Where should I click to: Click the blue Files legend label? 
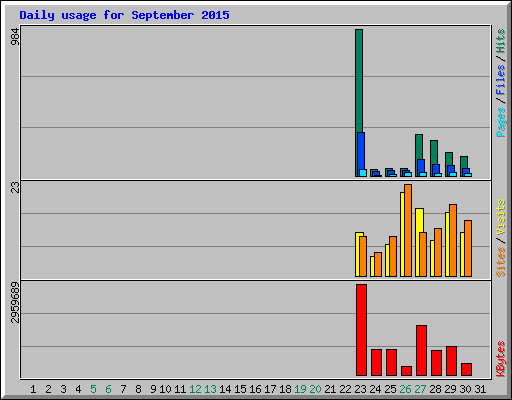(x=501, y=80)
